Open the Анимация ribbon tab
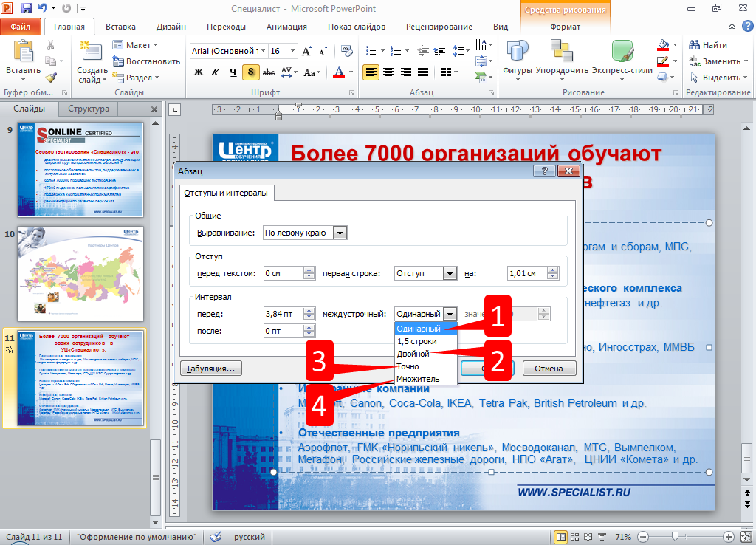The image size is (756, 545). click(285, 27)
